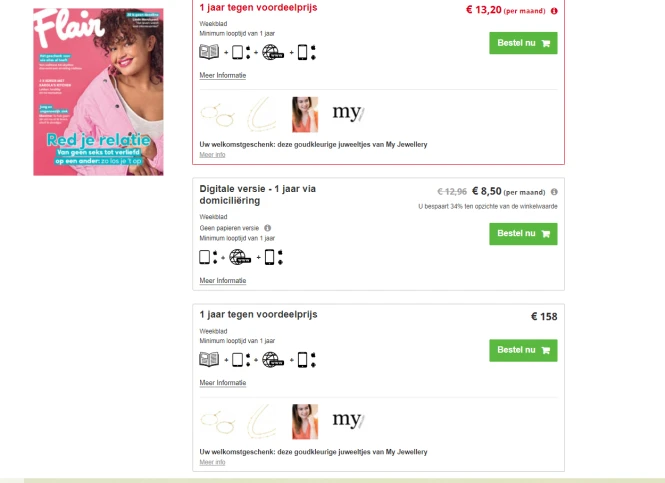This screenshot has width=665, height=483.
Task: Click 'Bestel nu' for the €158 offer
Action: point(523,350)
